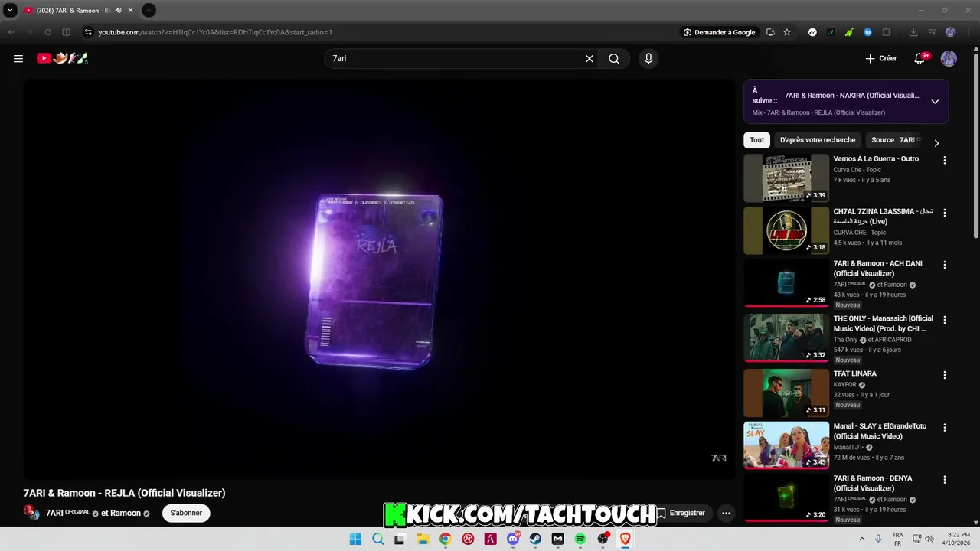Open the extensions puzzle menu
Viewport: 980px width, 551px height.
(887, 32)
